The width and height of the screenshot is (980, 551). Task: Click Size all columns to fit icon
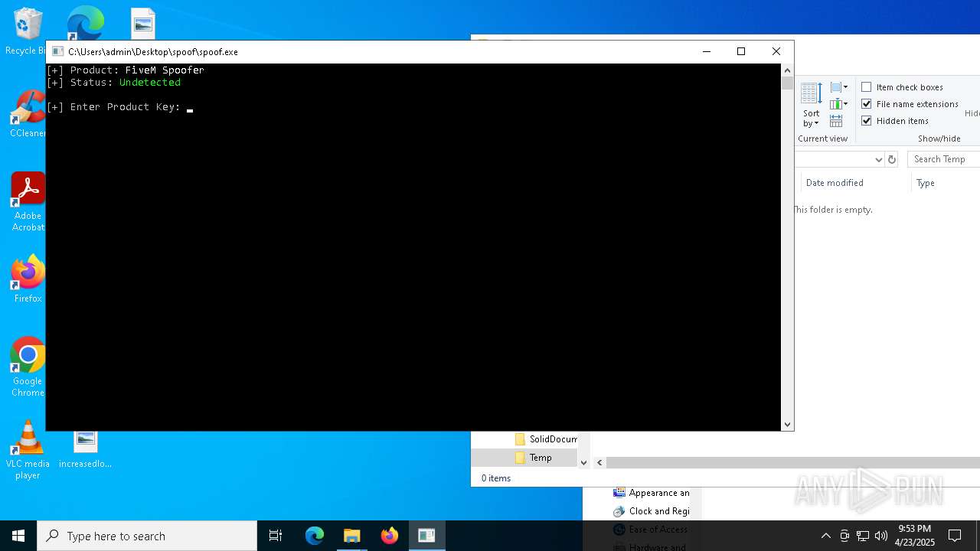pyautogui.click(x=836, y=121)
